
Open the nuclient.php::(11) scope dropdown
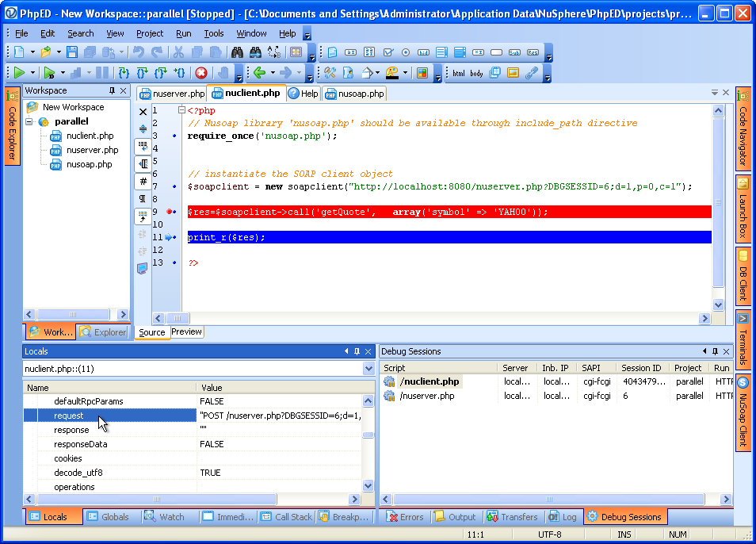pos(368,369)
